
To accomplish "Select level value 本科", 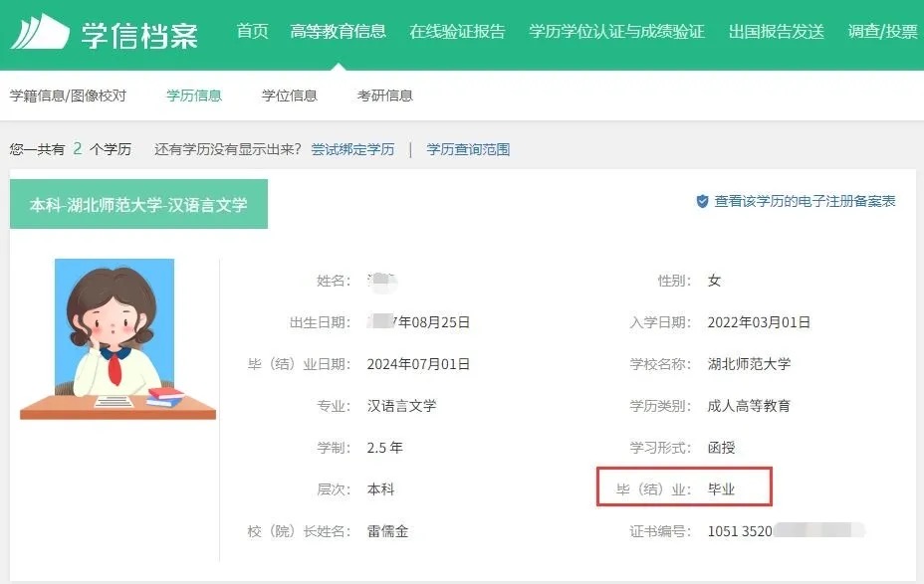I will [380, 489].
